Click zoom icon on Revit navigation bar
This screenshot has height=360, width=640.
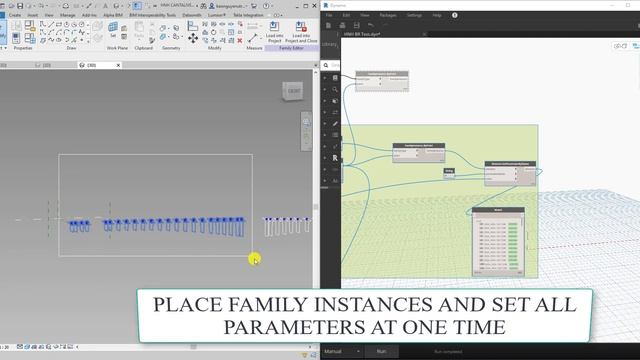[x=306, y=122]
